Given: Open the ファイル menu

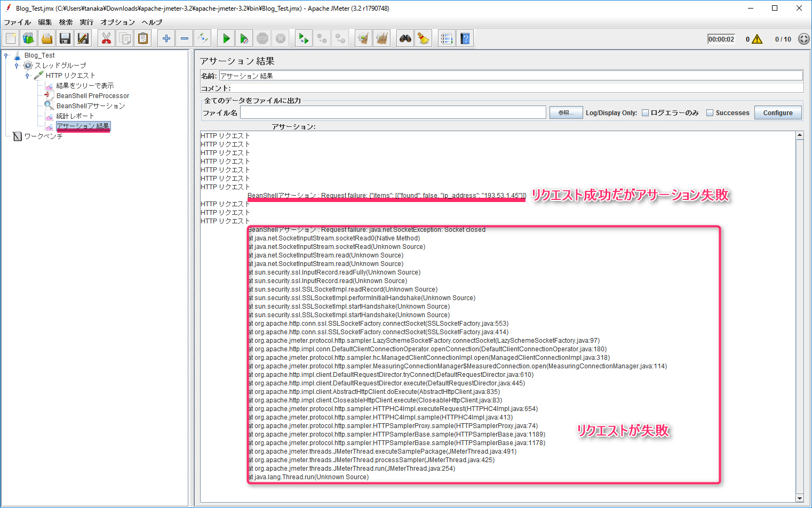Looking at the screenshot, I should (18, 22).
